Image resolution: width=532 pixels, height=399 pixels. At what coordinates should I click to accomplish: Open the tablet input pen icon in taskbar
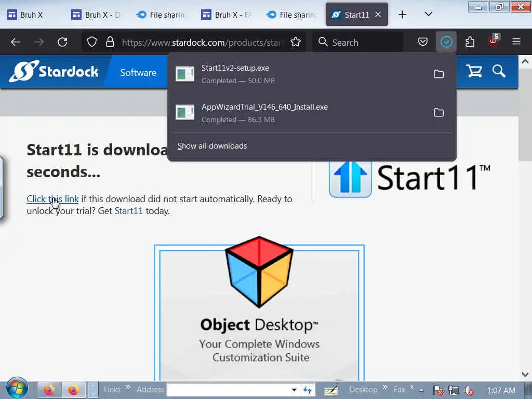(331, 390)
